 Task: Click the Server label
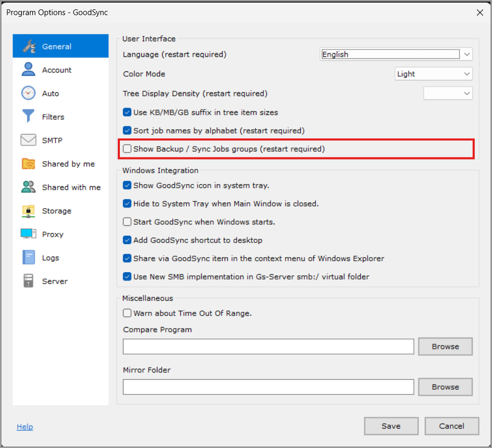pos(55,281)
